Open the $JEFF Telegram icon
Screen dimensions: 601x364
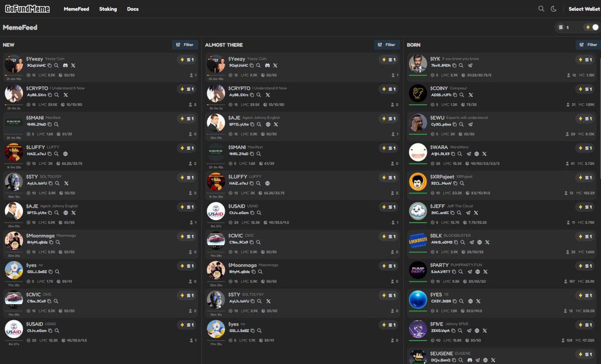tap(468, 213)
